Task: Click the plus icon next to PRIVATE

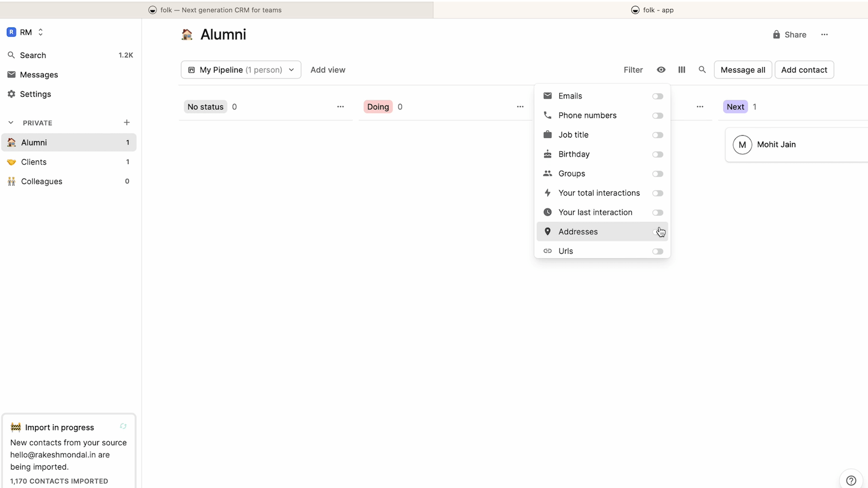Action: click(x=127, y=122)
